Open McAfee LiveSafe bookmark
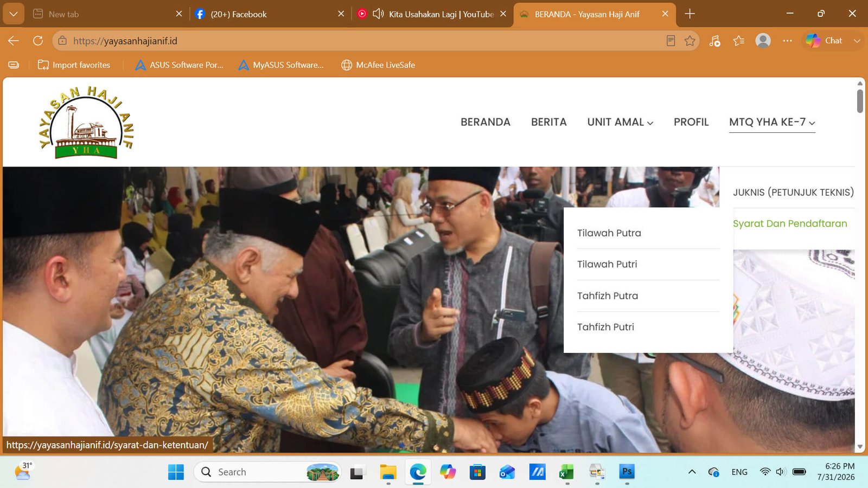This screenshot has height=488, width=868. tap(378, 65)
